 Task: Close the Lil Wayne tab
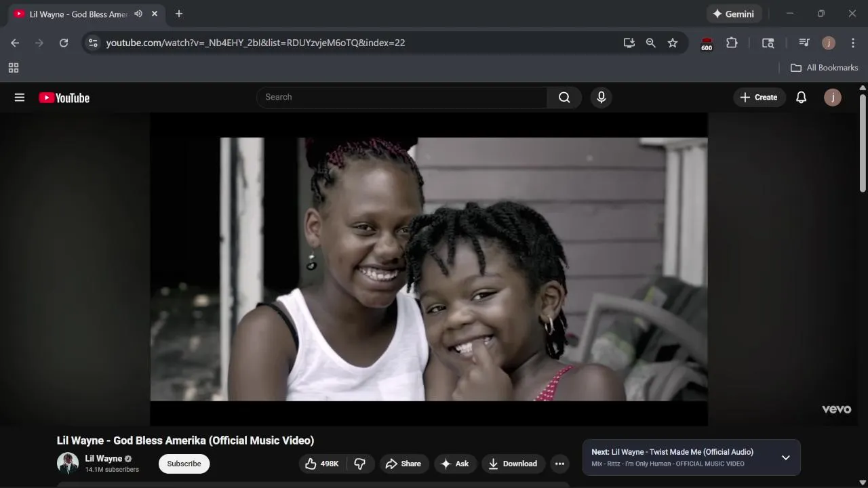pyautogui.click(x=155, y=14)
